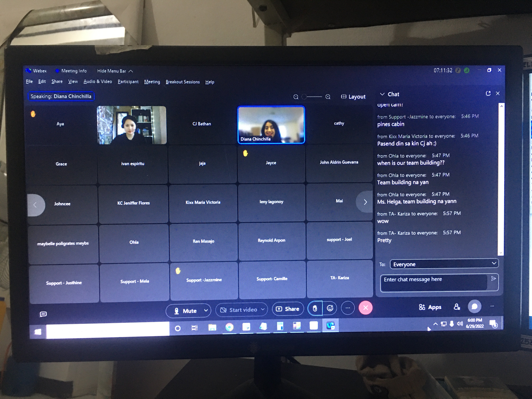Click the raised hand on Jayce's tile
Viewport: 532px width, 399px height.
pos(245,153)
